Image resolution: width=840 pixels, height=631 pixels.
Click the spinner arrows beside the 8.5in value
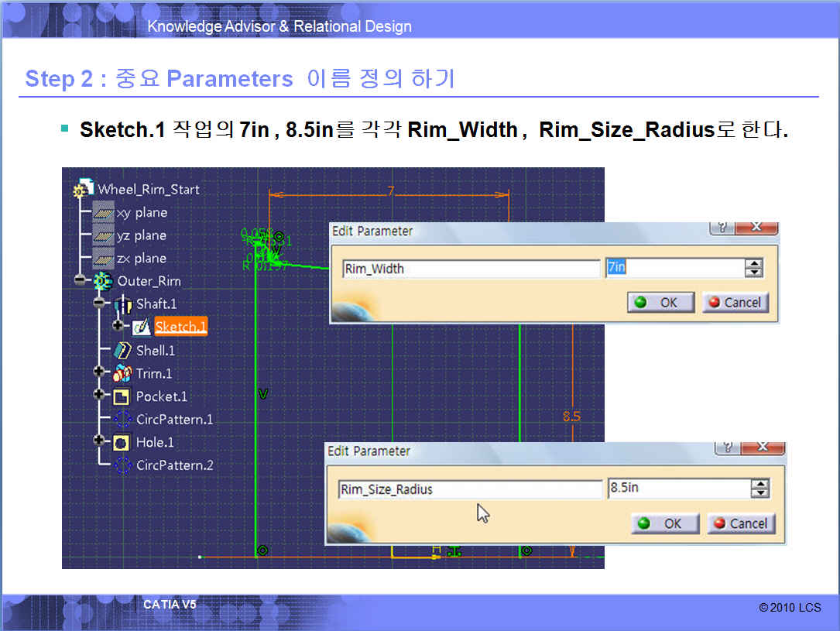[x=760, y=489]
